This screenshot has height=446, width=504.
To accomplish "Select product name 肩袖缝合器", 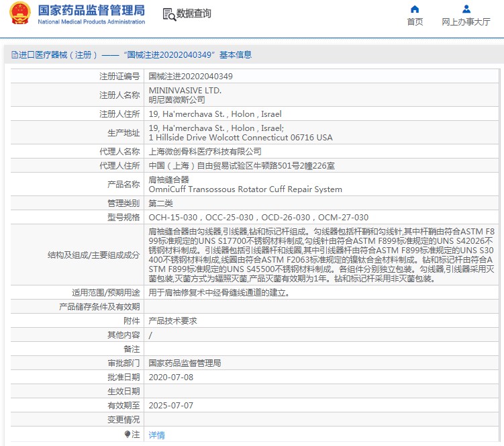I will pos(168,179).
